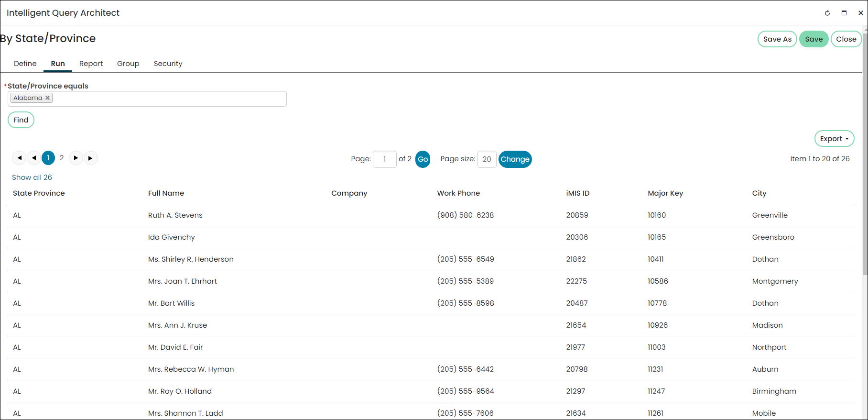Focus the State/Province equals filter field

pos(147,99)
